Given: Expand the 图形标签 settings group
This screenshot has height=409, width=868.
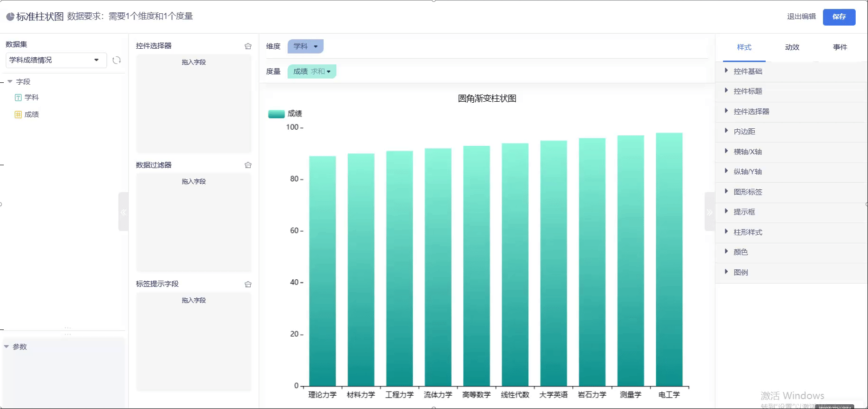Looking at the screenshot, I should coord(791,192).
